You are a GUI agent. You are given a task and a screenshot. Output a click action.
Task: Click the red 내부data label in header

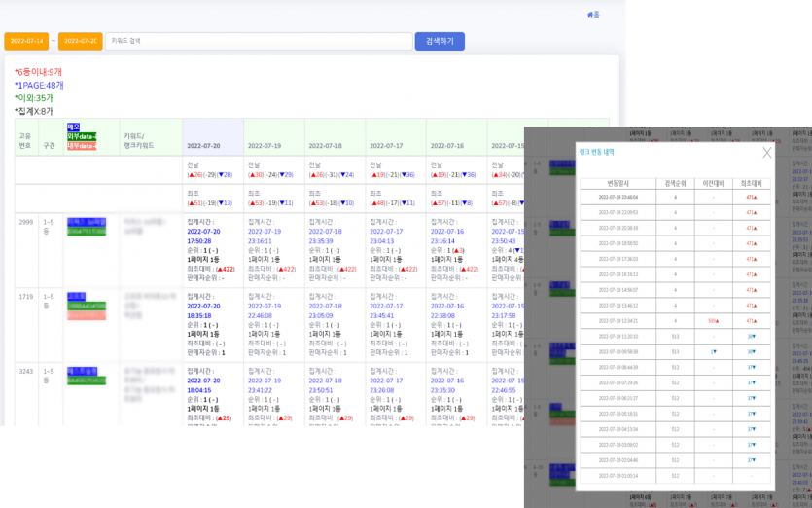[81, 147]
